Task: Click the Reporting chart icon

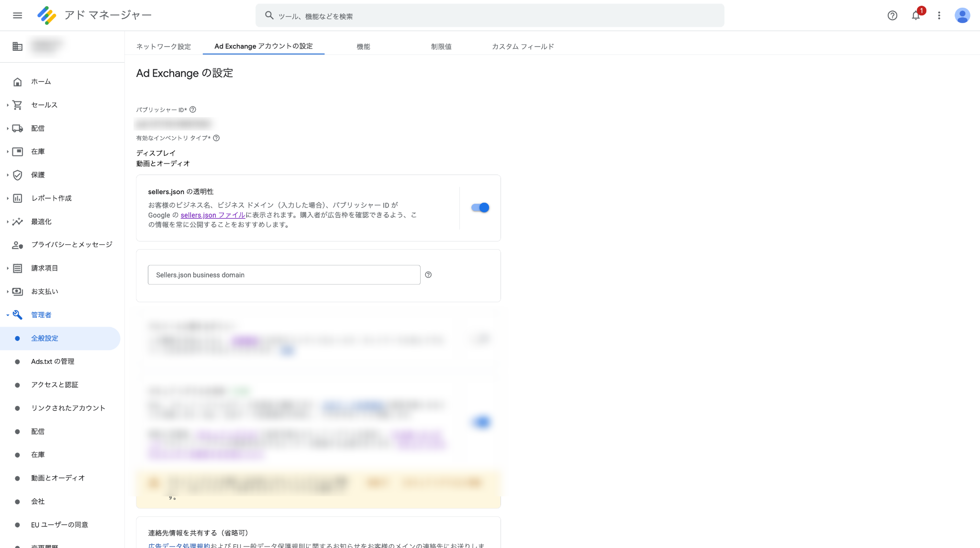Action: tap(17, 198)
